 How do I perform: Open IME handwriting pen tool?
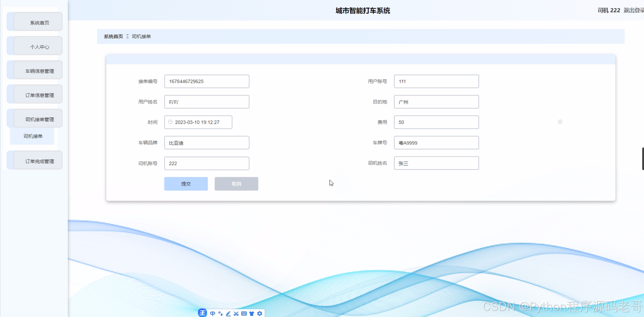click(228, 313)
